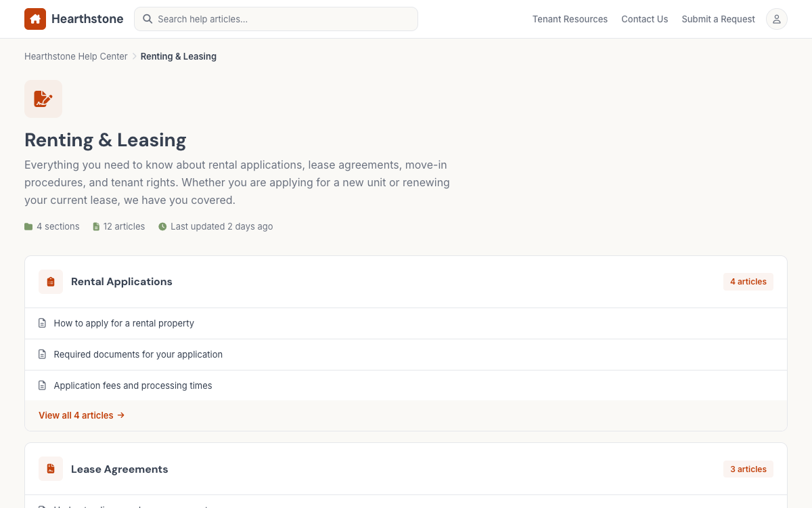Screen dimensions: 812x508
Task: Click document icon beside Application fees article
Action: tap(43, 385)
